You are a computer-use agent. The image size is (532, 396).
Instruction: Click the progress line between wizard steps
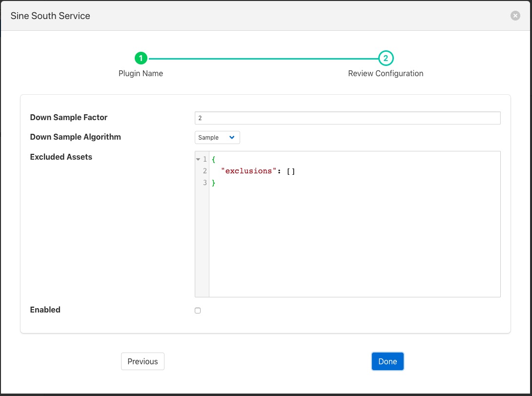[x=264, y=59]
